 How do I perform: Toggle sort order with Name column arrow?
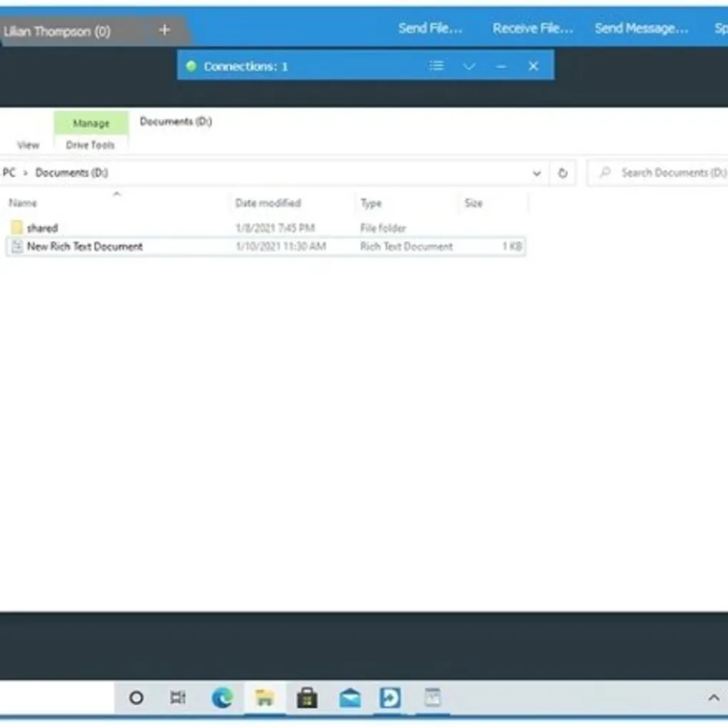pos(116,194)
